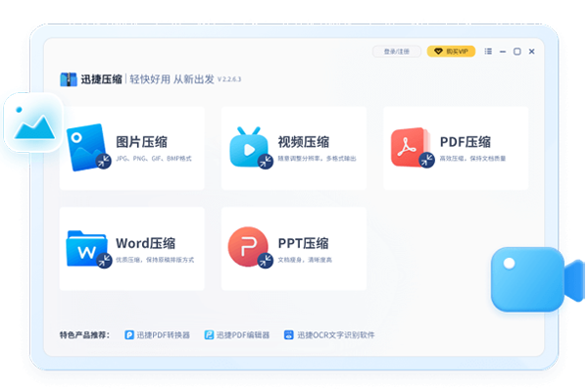
Task: Open the hamburger menu in title bar
Action: tap(488, 51)
